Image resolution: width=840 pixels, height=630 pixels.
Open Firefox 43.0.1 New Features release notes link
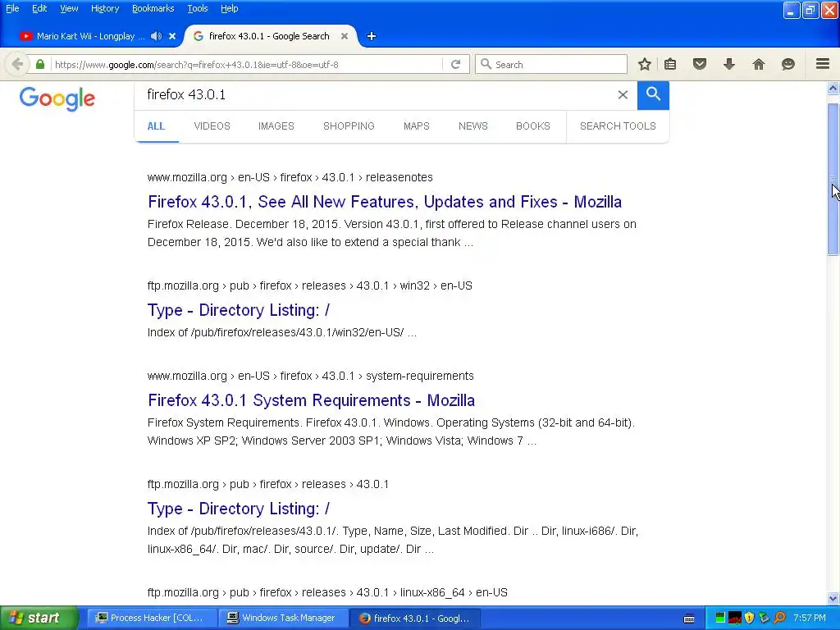tap(385, 202)
